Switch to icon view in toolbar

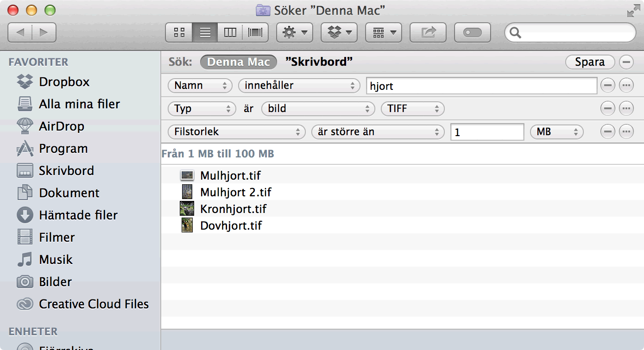pyautogui.click(x=179, y=32)
